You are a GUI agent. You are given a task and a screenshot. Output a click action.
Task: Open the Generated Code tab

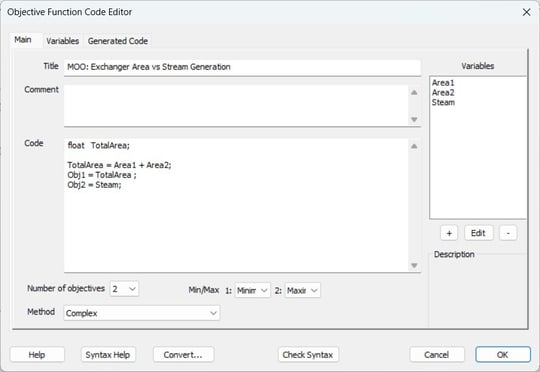click(118, 41)
